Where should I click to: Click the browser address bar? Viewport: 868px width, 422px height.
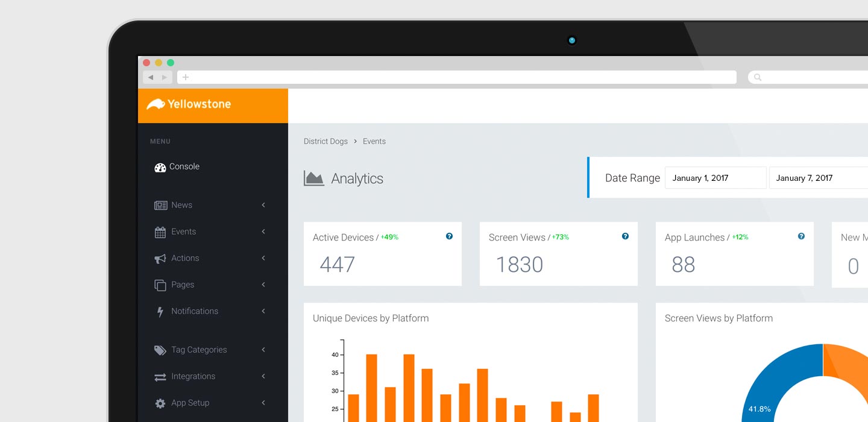456,77
